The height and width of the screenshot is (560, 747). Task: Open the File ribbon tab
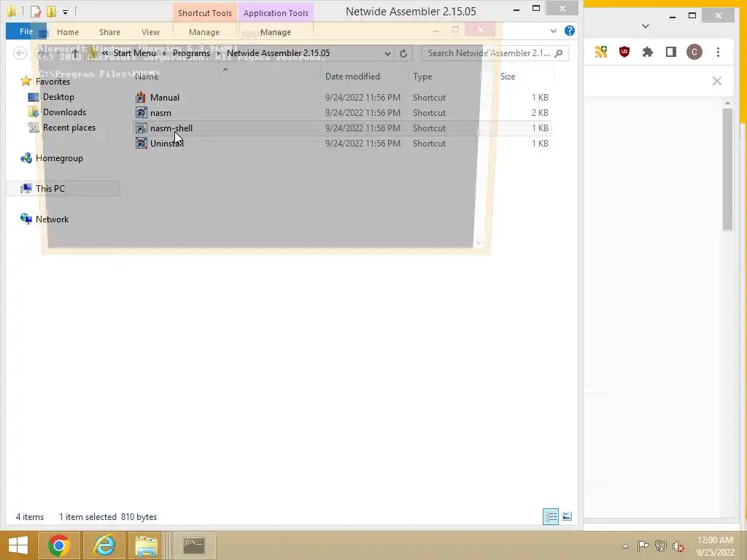point(26,31)
